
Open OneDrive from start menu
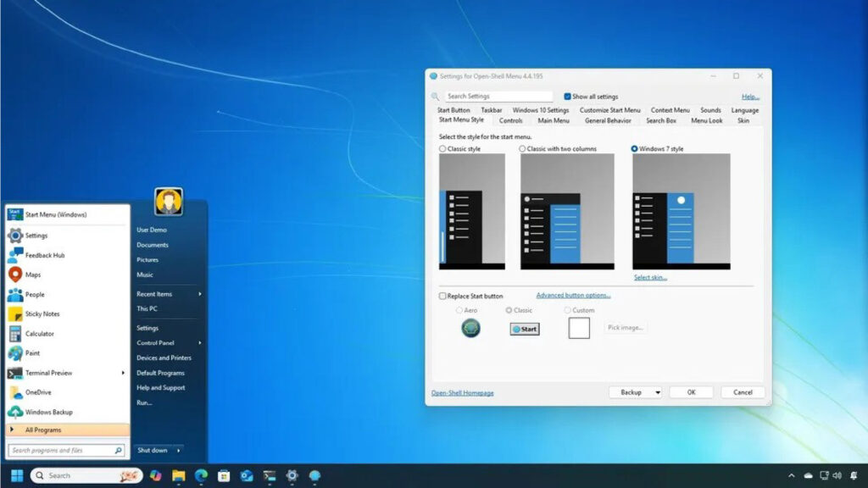tap(37, 392)
